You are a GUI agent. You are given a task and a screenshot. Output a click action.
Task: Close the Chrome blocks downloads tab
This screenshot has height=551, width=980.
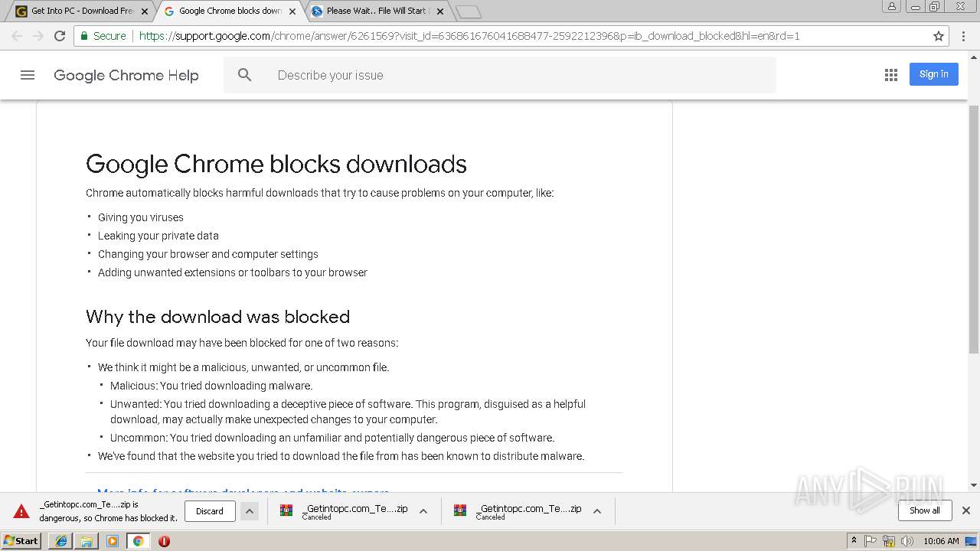click(292, 11)
